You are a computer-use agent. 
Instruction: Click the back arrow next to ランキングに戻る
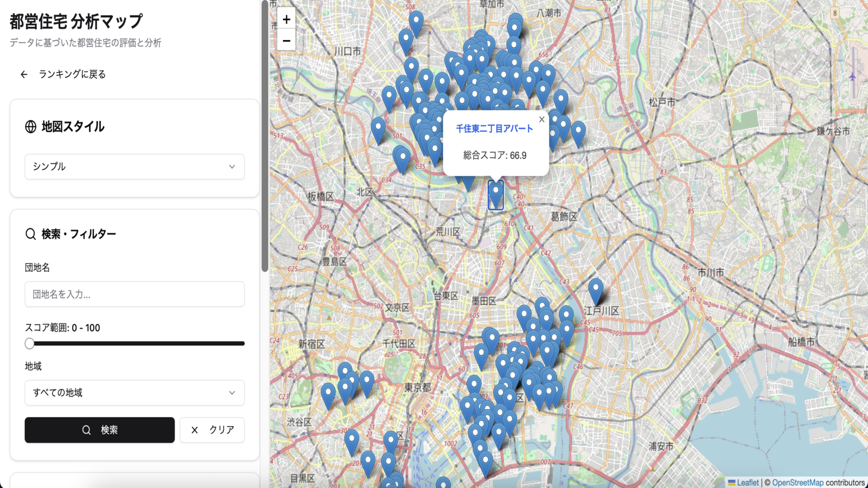(x=24, y=74)
